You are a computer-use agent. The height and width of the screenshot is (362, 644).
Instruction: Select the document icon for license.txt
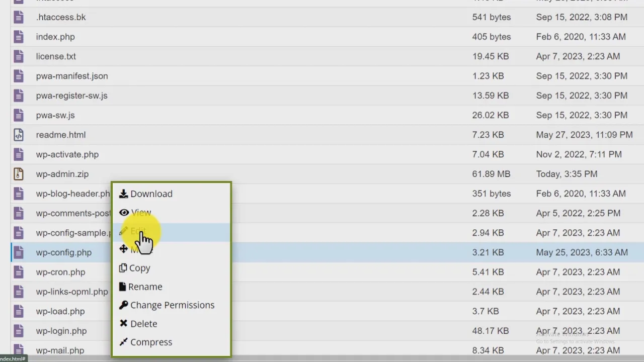coord(19,56)
